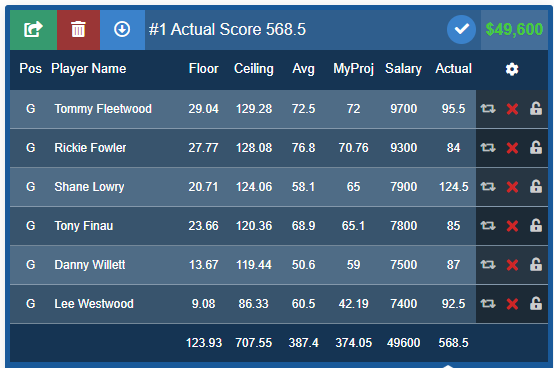
Task: Click the green export lineup icon
Action: [33, 30]
